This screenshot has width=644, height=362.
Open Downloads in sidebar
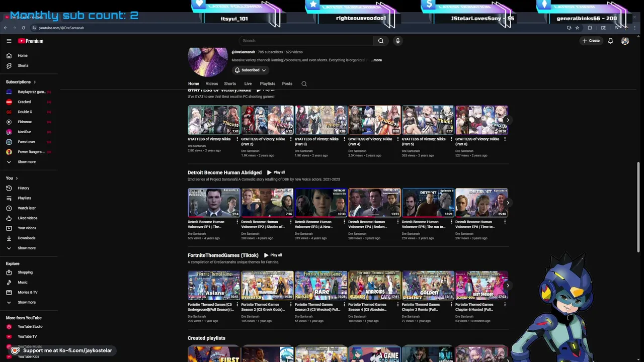pos(26,238)
